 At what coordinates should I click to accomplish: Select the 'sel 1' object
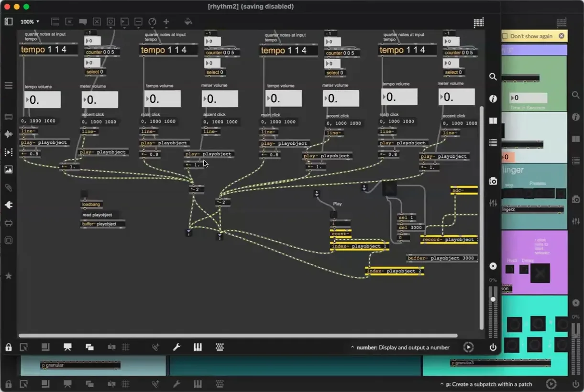click(x=406, y=218)
